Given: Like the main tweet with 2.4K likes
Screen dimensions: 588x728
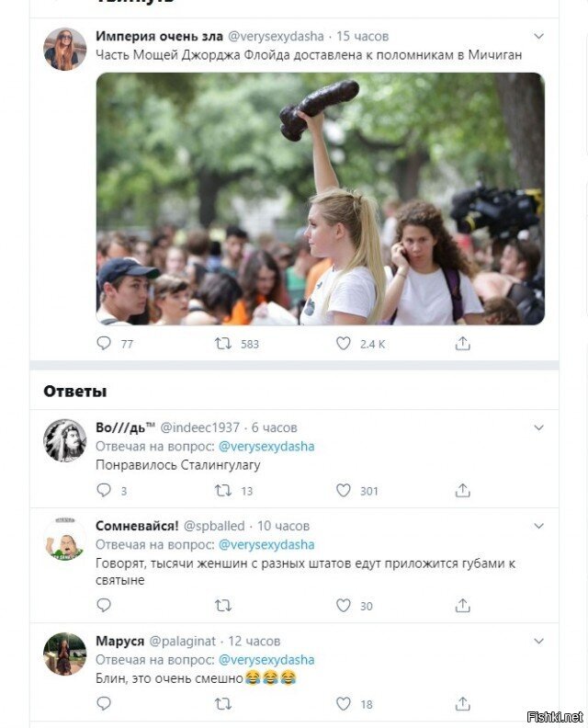Looking at the screenshot, I should click(343, 344).
